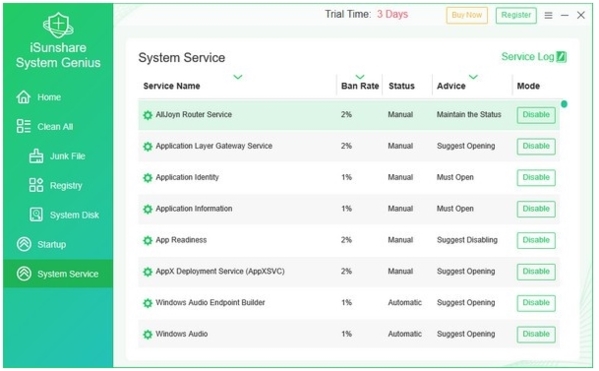Click the Mode column header
Screen dimensions: 599x371
(x=528, y=86)
